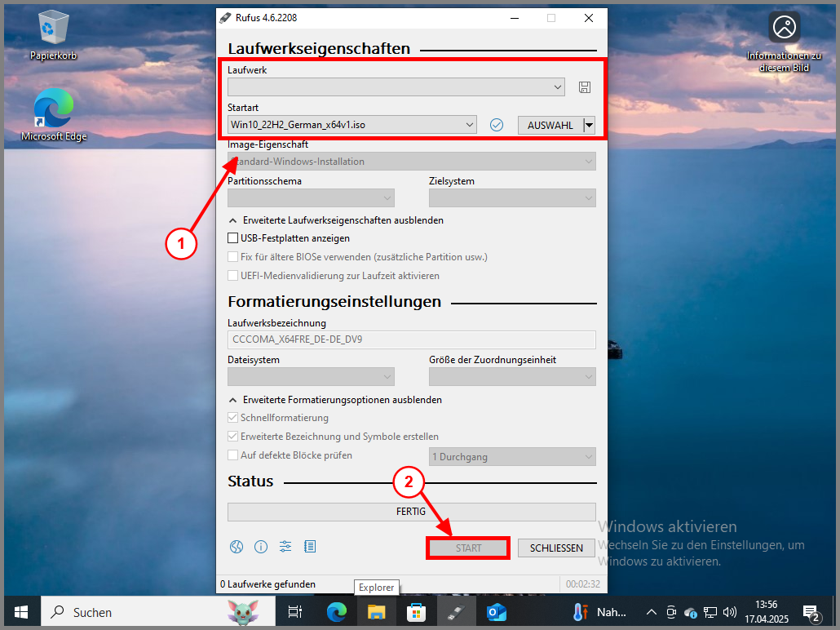Viewport: 840px width, 630px height.
Task: Collapse Erweiterte Laufwerkseigenschaften ausblenden
Action: (337, 220)
